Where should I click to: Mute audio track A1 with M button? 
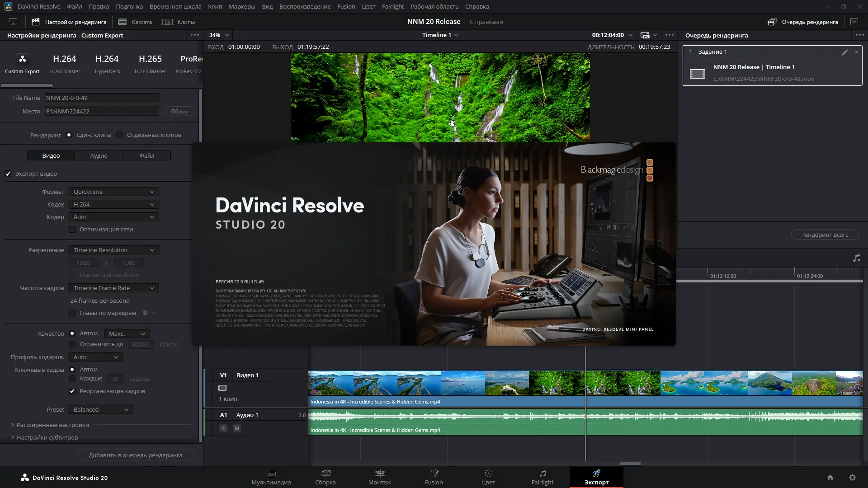pyautogui.click(x=237, y=428)
